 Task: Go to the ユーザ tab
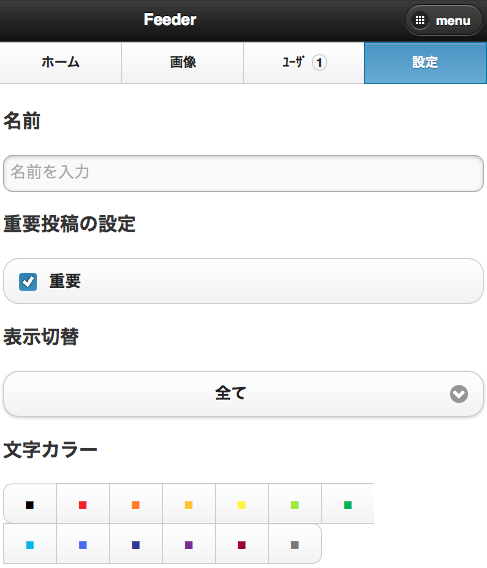304,63
